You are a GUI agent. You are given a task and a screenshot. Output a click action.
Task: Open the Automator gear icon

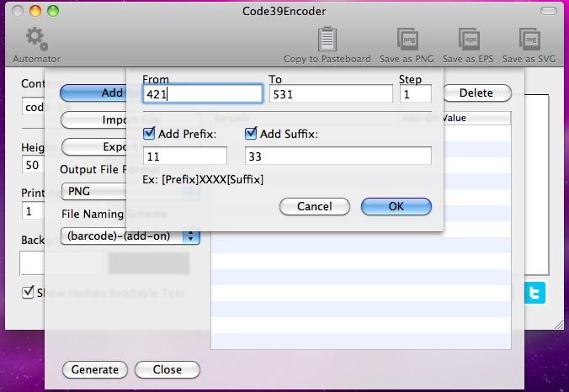[36, 39]
